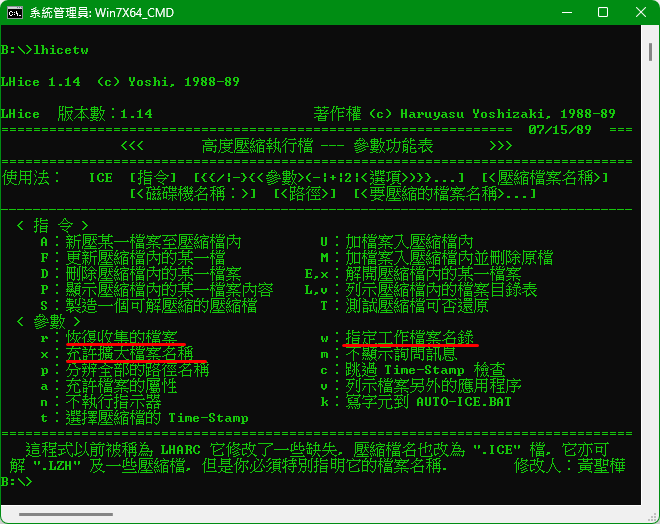Click parameter r '恢復收集的檔案'
This screenshot has height=524, width=660.
click(x=121, y=338)
